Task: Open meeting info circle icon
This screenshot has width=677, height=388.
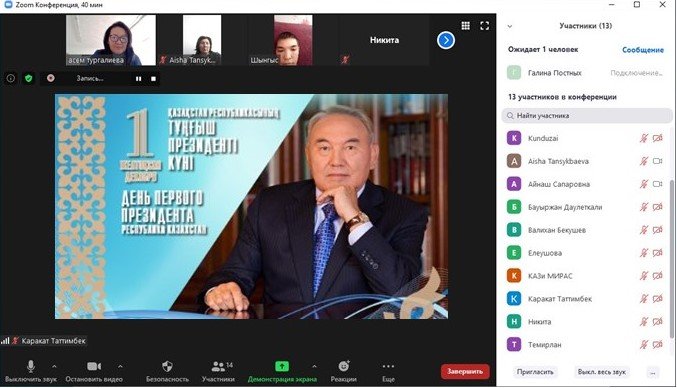Action: [11, 79]
